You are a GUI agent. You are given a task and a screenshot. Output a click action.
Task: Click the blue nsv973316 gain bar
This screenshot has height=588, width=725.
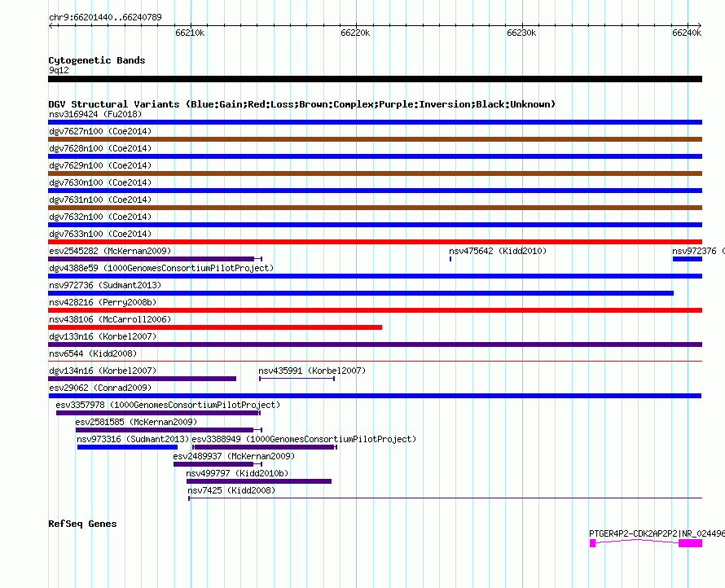pyautogui.click(x=127, y=447)
